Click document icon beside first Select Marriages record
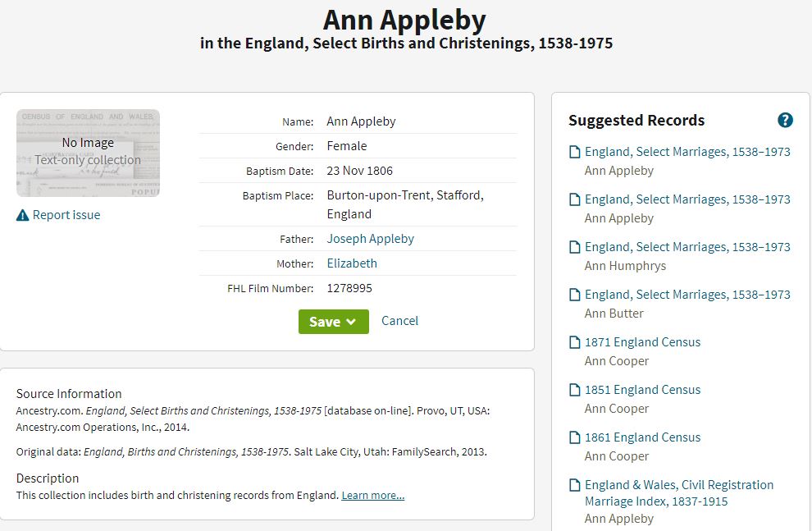 [x=574, y=152]
